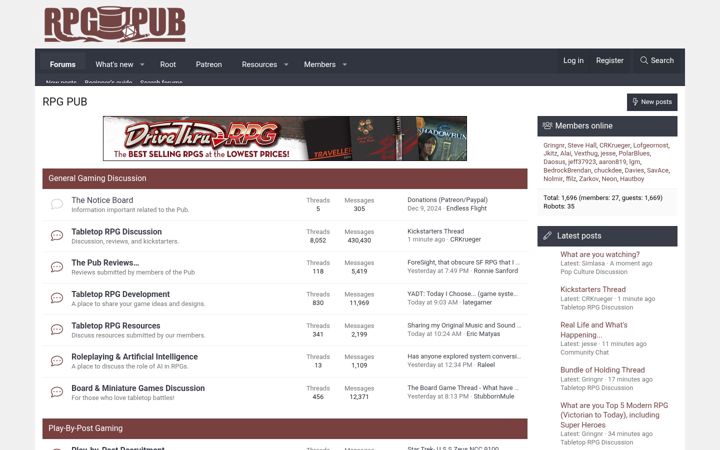Click the Search magnifier icon
The height and width of the screenshot is (450, 720).
644,60
